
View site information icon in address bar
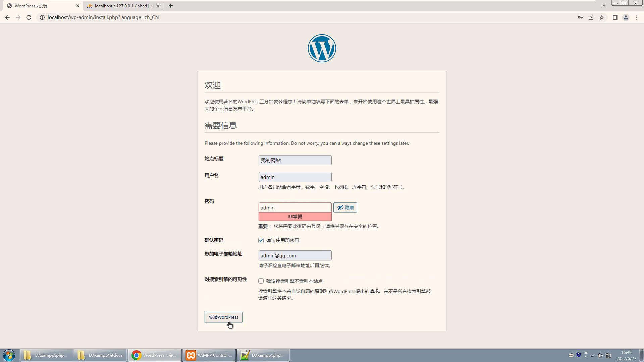(42, 17)
